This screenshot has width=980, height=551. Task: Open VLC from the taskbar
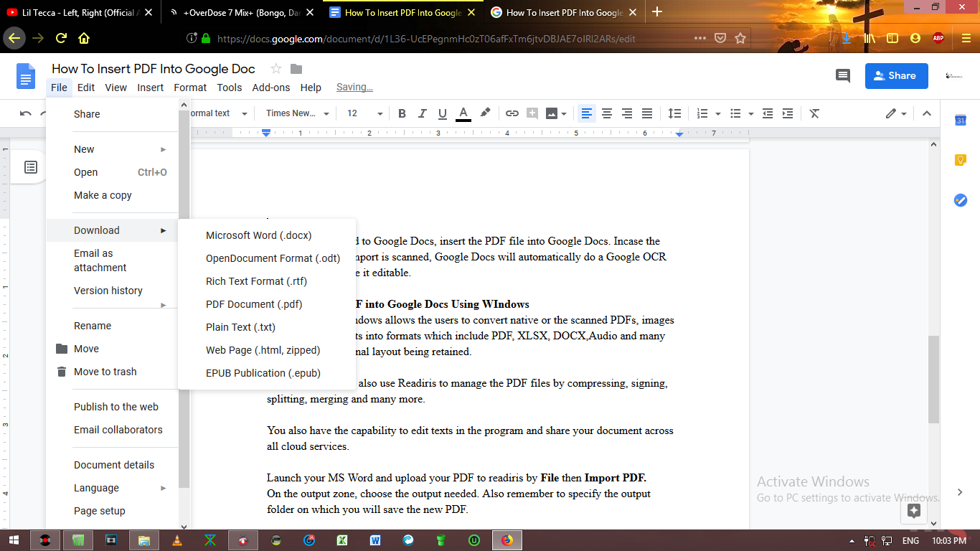[x=178, y=540]
